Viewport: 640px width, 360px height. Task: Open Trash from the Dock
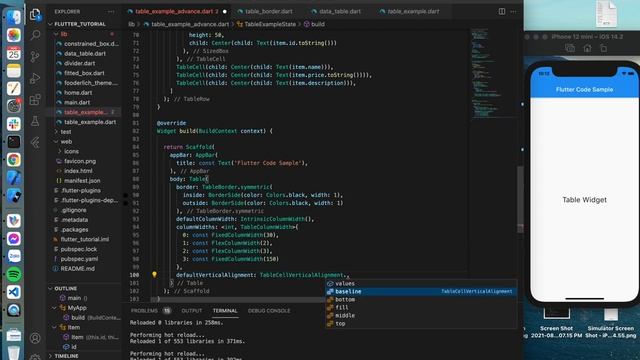pos(13,353)
